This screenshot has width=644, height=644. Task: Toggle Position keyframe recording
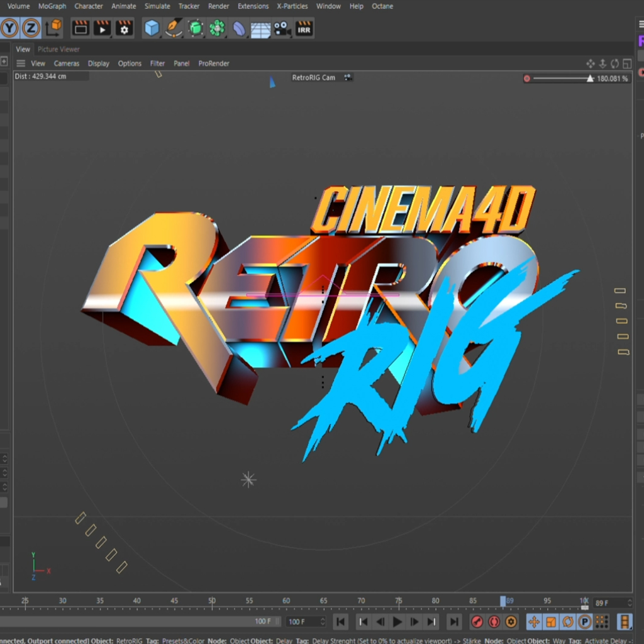[534, 622]
